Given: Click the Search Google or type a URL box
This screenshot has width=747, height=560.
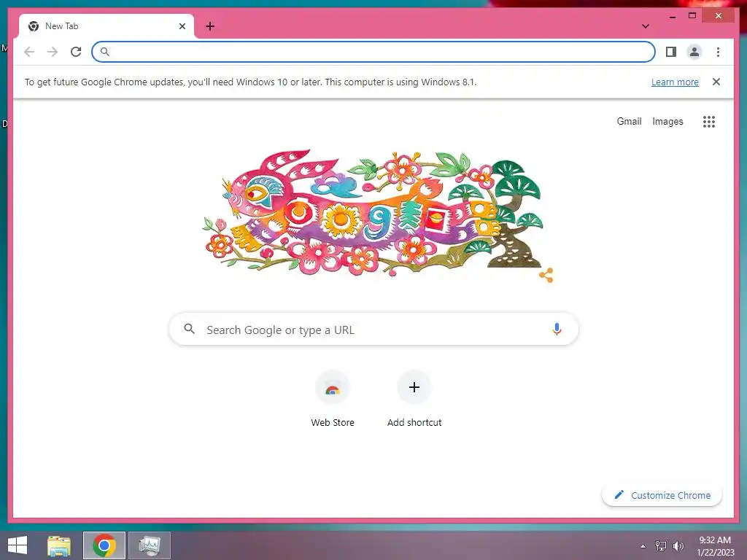Looking at the screenshot, I should pos(373,329).
